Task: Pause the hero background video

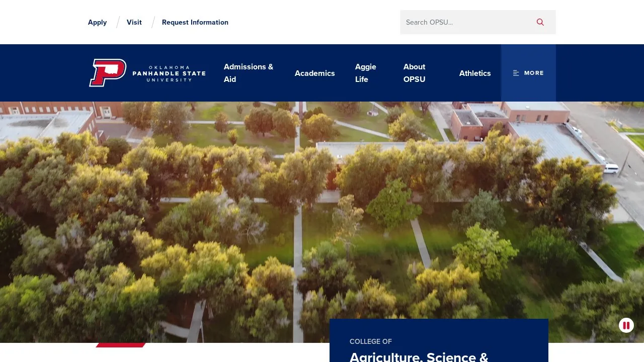Action: 626,325
